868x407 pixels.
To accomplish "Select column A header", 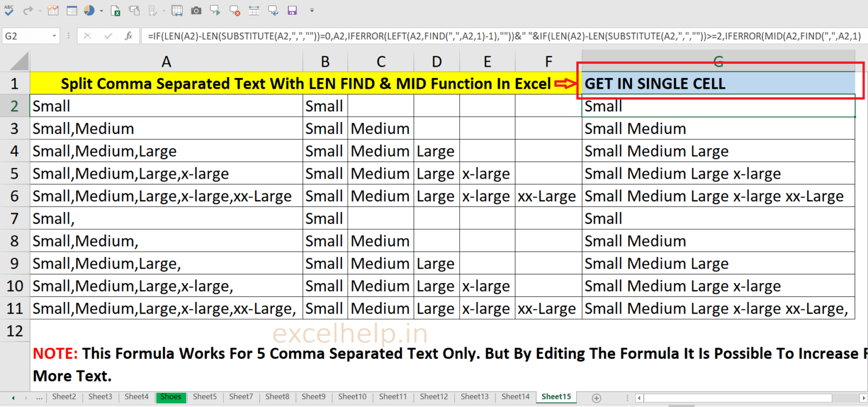I will (166, 60).
